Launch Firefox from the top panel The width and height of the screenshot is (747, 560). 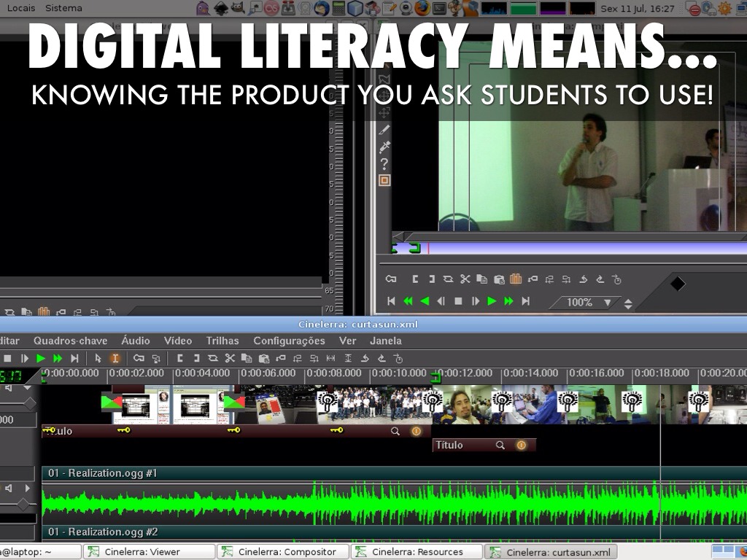[x=422, y=8]
